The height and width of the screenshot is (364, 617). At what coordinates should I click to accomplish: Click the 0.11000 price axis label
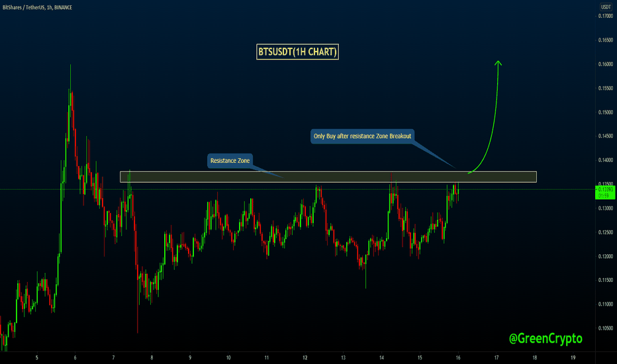click(x=606, y=304)
